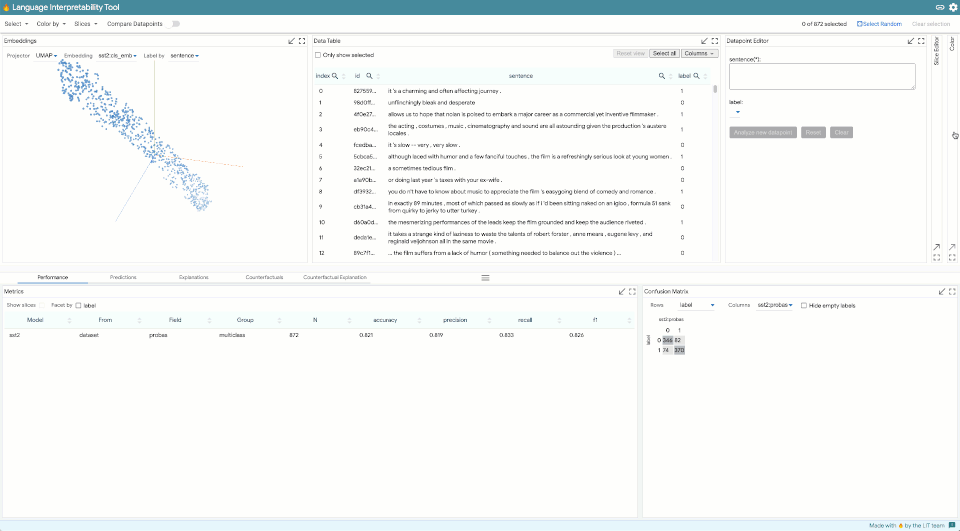Maximize the Embeddings panel to fullscreen
This screenshot has width=960, height=531.
click(302, 41)
